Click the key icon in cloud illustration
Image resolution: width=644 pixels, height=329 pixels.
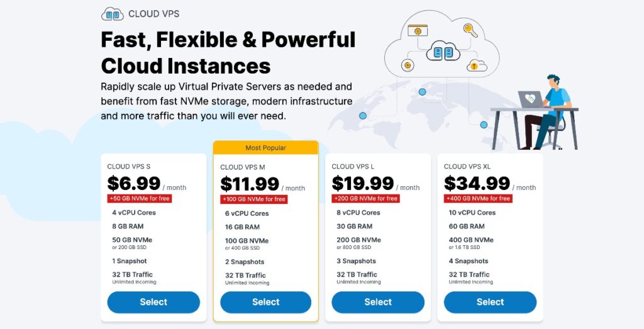[x=470, y=30]
